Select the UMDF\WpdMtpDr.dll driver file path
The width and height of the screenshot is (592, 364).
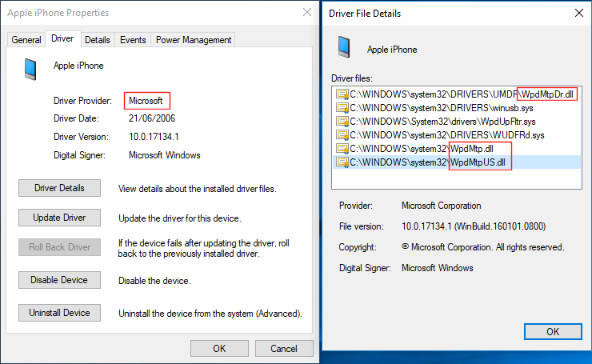coord(462,94)
